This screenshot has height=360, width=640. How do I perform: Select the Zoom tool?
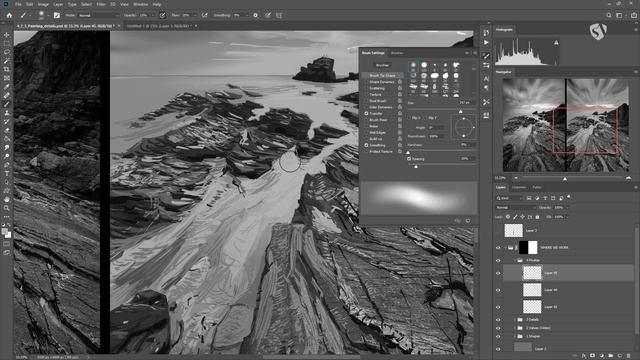point(7,208)
